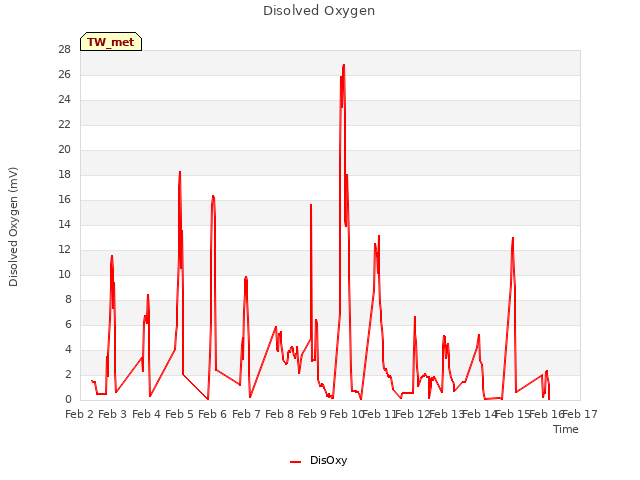Click the 22 y-axis tick value
This screenshot has height=480, width=640.
pyautogui.click(x=64, y=124)
